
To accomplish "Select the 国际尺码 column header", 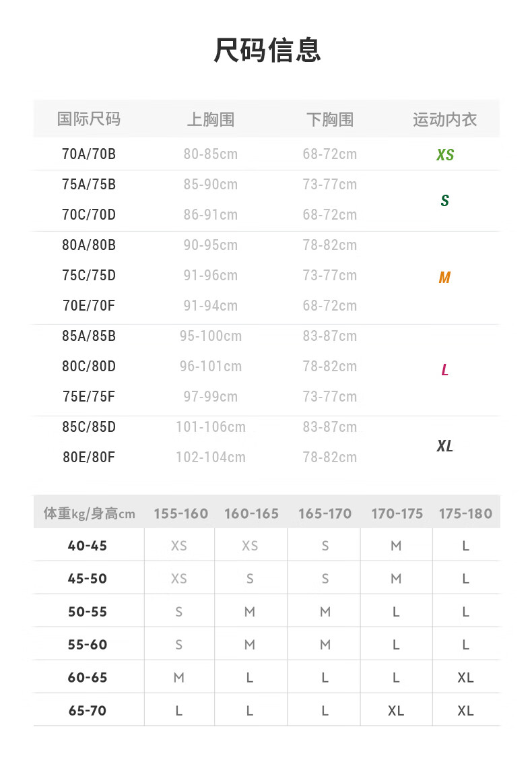I will [x=89, y=119].
